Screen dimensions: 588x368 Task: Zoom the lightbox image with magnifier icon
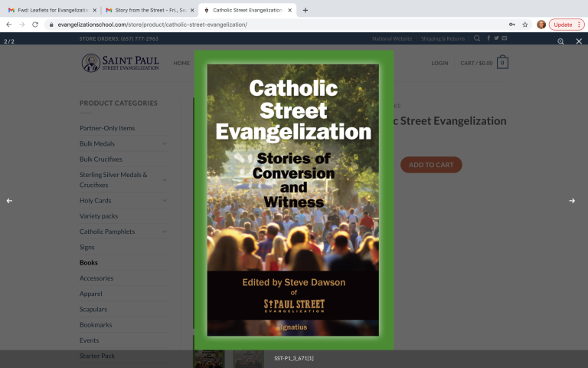(560, 41)
